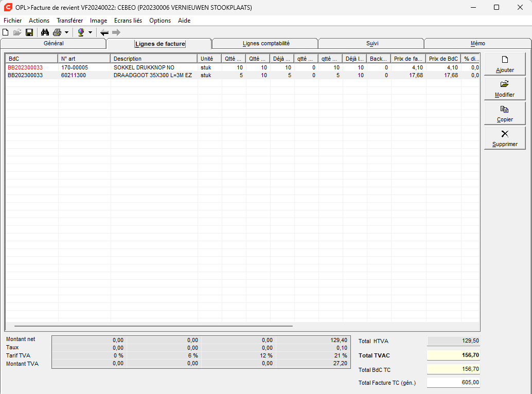Viewport: 532px width, 394px height.
Task: Open the Mémo tab
Action: coord(477,43)
